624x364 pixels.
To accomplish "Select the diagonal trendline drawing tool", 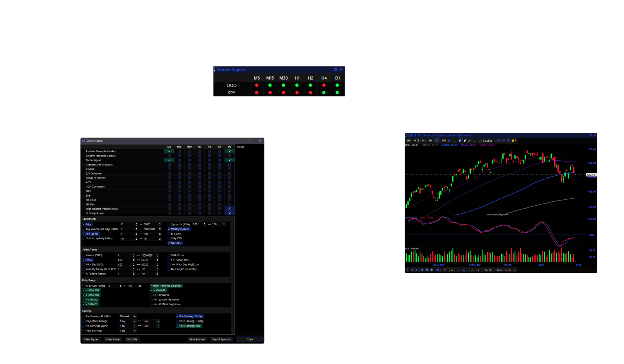I will pyautogui.click(x=459, y=270).
